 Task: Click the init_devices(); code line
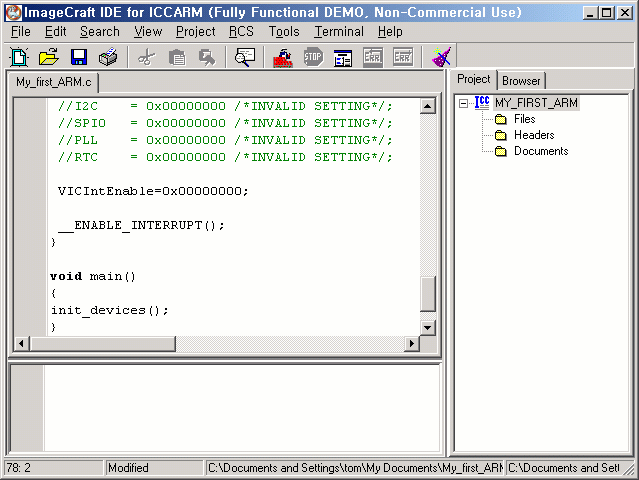tap(109, 310)
